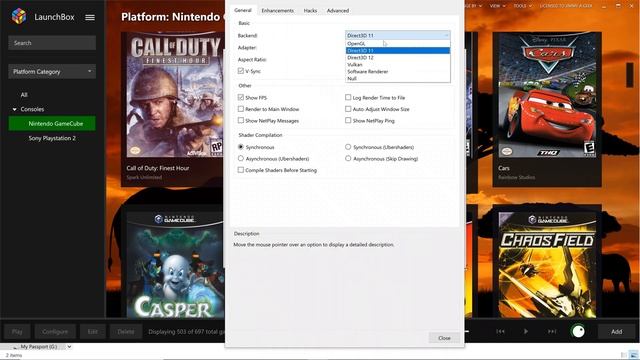Skip to previous track in LaunchBox
The width and height of the screenshot is (640, 360).
500,331
